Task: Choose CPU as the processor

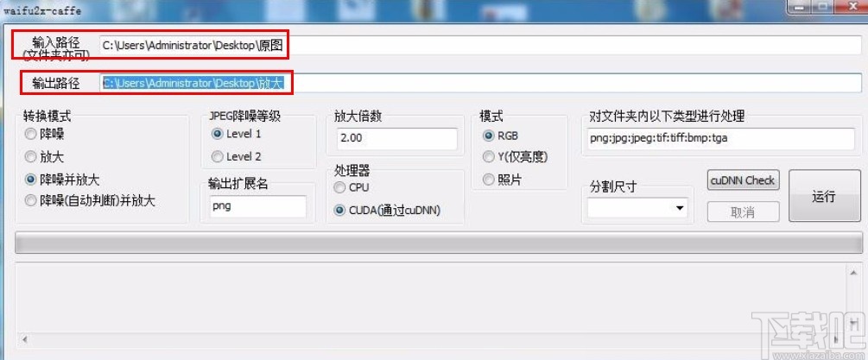Action: point(352,187)
